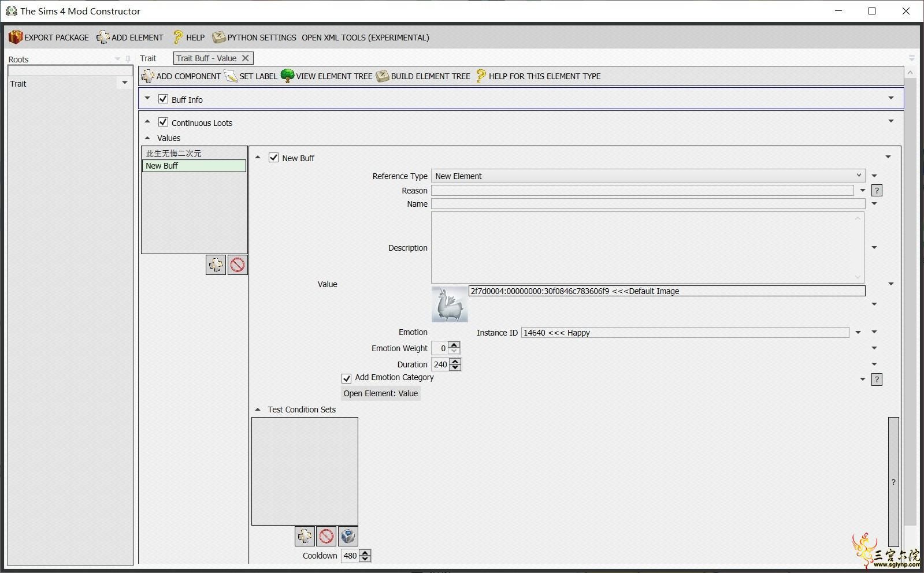Click the Roots search field
Viewport: 924px width, 573px height.
(x=70, y=70)
